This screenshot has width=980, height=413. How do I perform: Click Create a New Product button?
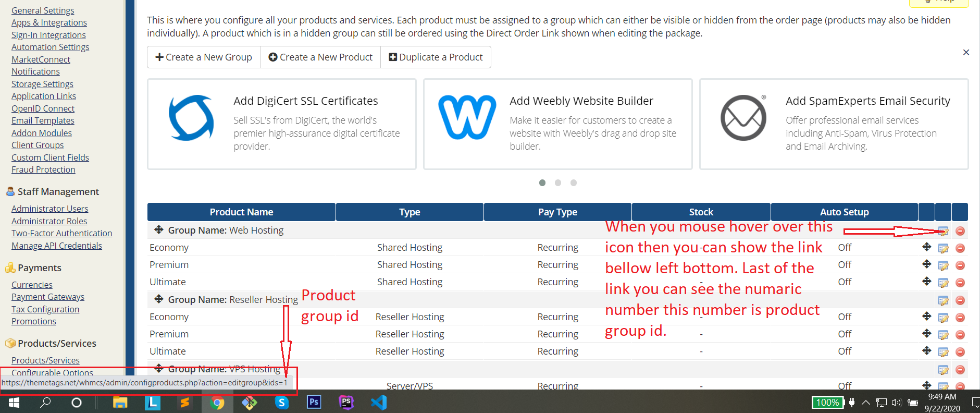tap(320, 57)
